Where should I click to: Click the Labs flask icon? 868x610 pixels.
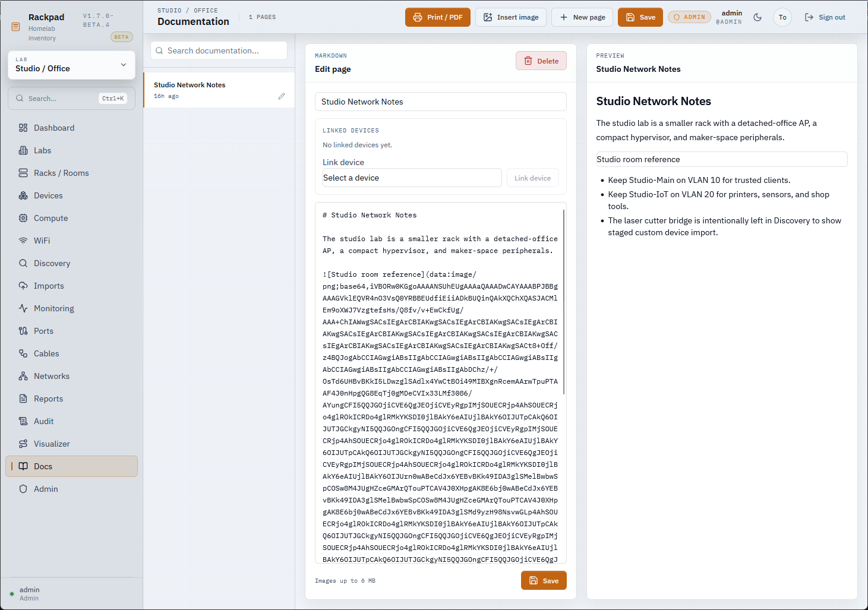tap(23, 150)
